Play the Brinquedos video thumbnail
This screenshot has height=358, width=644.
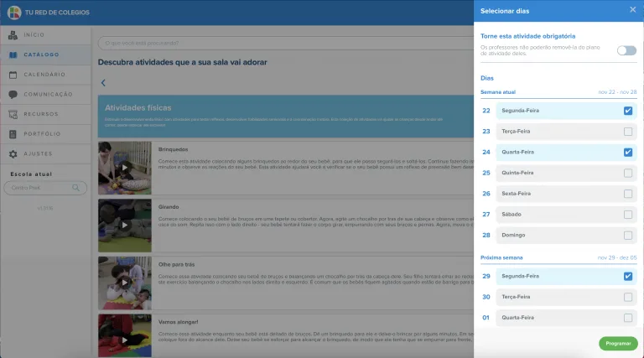click(x=125, y=168)
